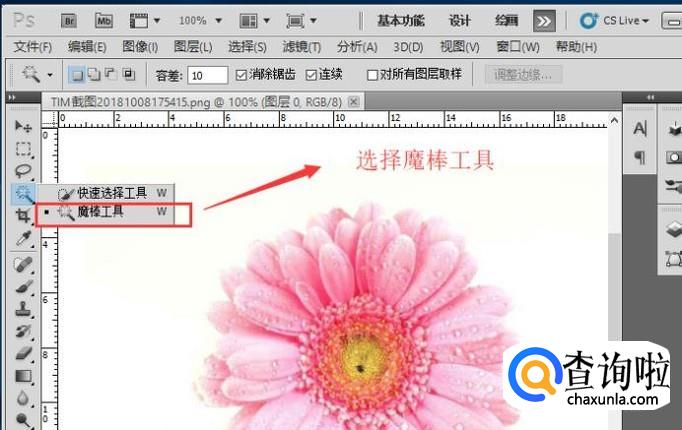Open the Layers panel icon
The height and width of the screenshot is (430, 682).
point(673,229)
